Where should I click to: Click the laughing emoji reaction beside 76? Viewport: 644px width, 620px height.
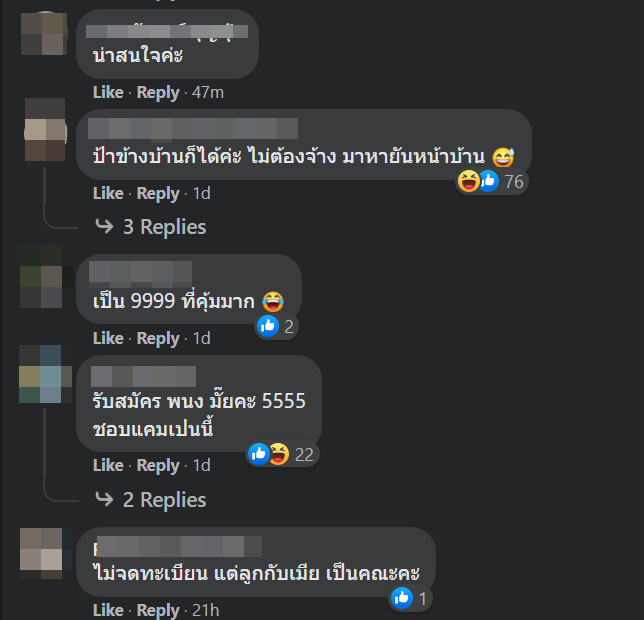469,181
